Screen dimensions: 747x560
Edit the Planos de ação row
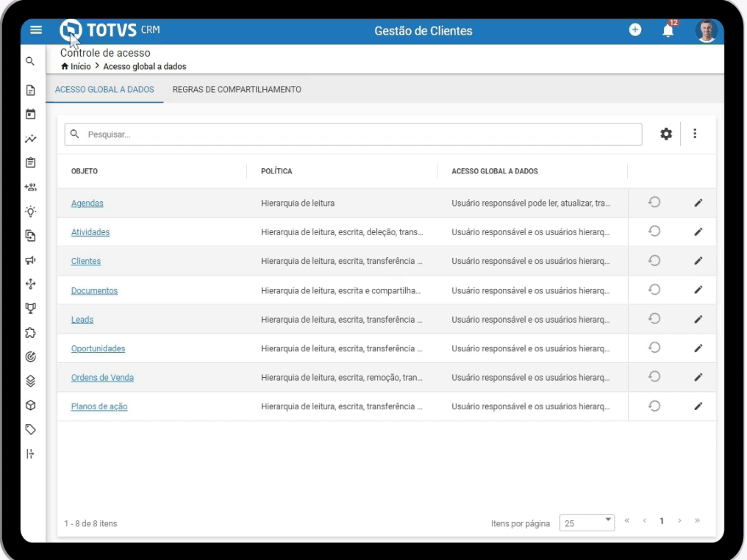tap(698, 406)
